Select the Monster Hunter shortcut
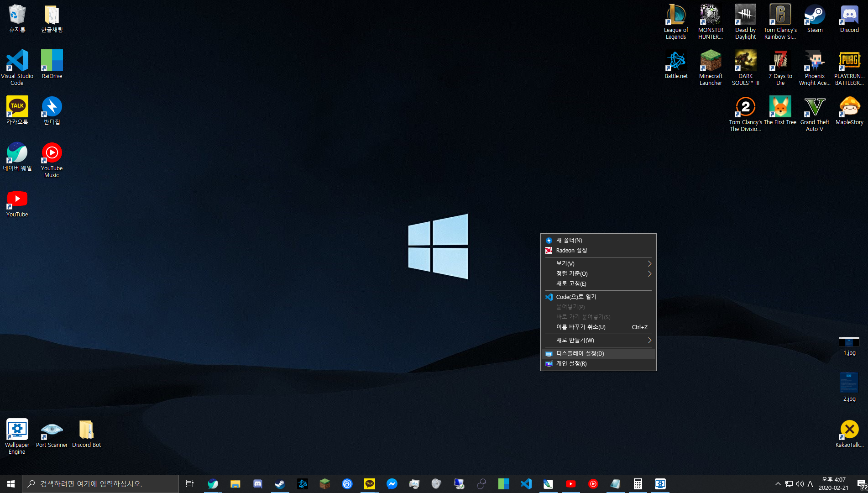Screen dimensions: 868x493 (x=711, y=22)
